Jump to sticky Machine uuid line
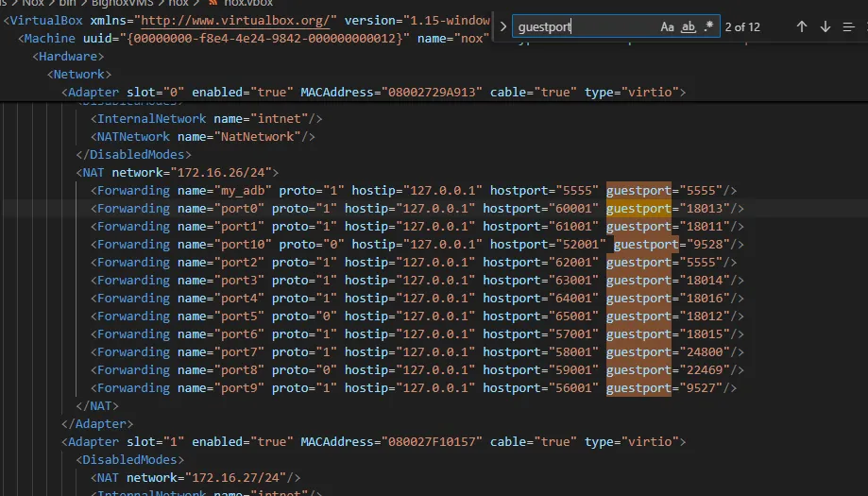 coord(254,38)
